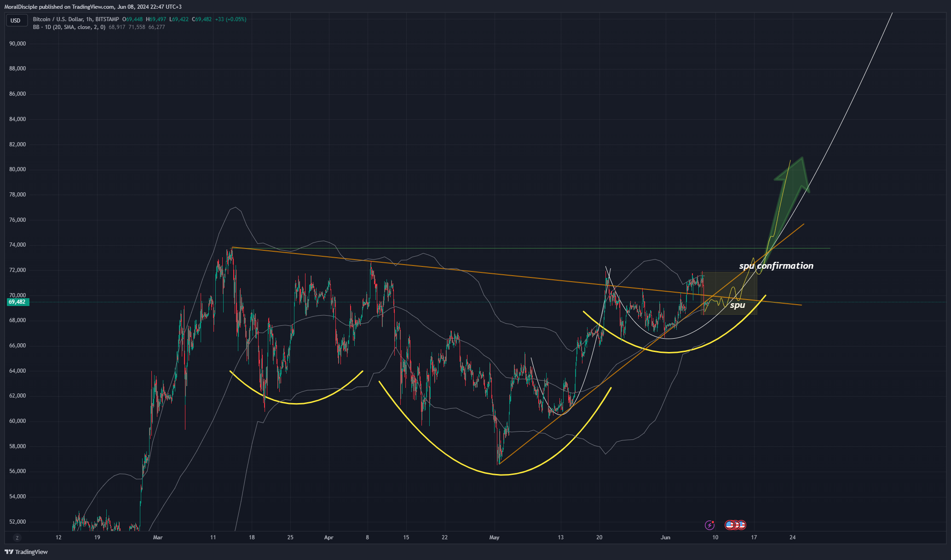The image size is (951, 560).
Task: Click the 56,000 price axis label
Action: pos(17,471)
